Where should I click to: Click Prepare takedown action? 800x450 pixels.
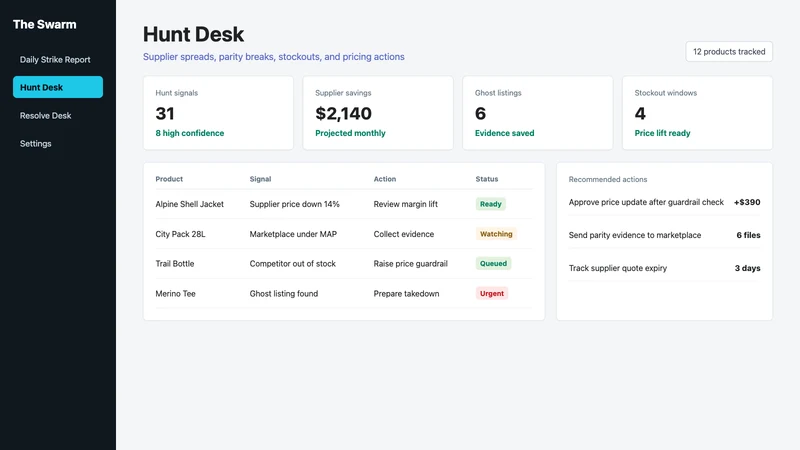click(x=406, y=293)
